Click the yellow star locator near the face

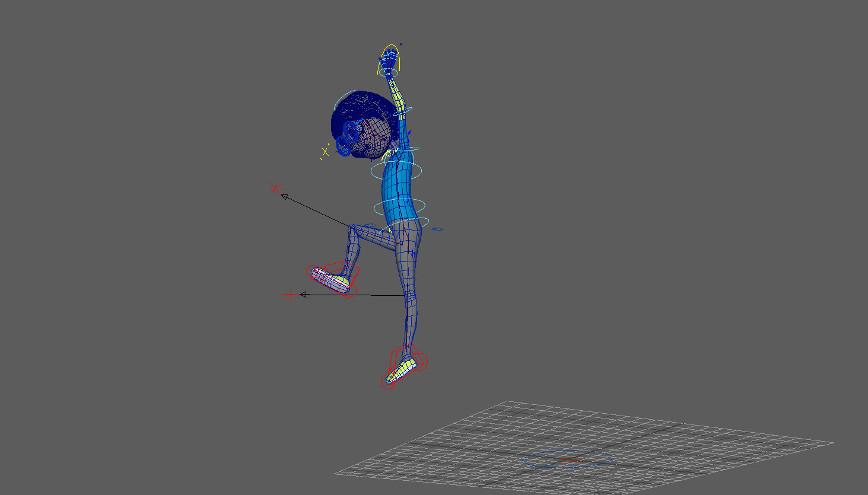pos(324,152)
